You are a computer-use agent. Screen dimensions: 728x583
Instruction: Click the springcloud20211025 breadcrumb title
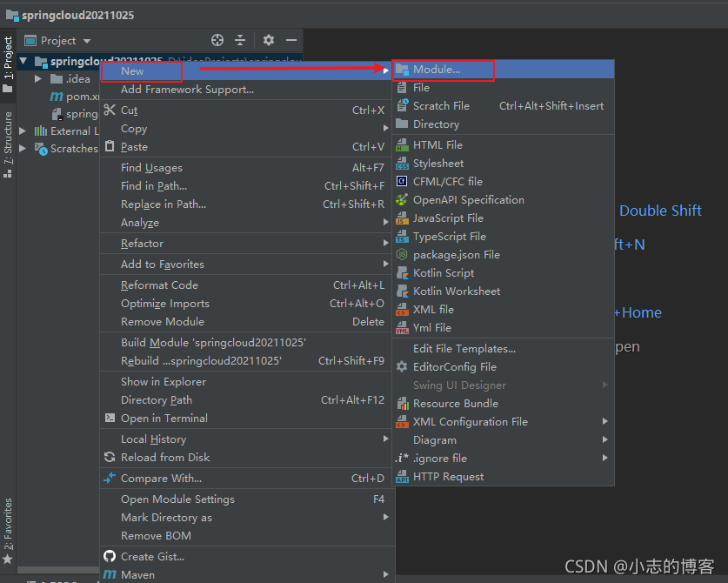(77, 16)
